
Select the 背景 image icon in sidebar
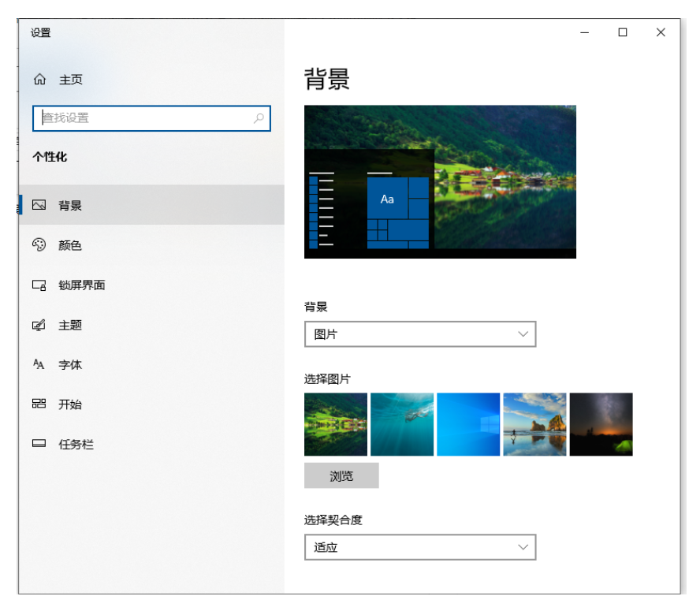pos(38,205)
